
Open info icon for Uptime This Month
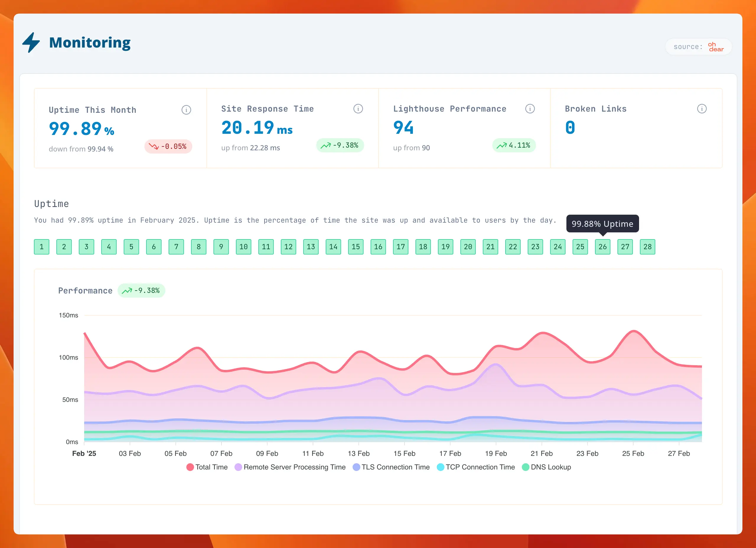point(186,110)
